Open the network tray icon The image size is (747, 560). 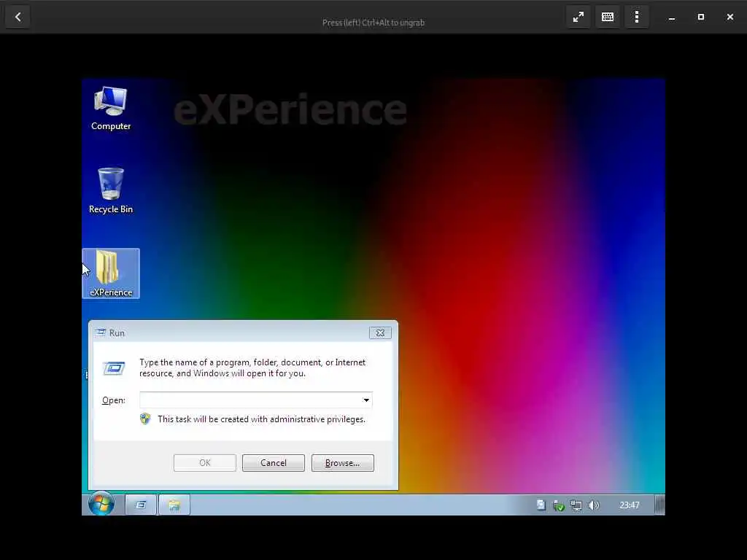click(x=576, y=505)
